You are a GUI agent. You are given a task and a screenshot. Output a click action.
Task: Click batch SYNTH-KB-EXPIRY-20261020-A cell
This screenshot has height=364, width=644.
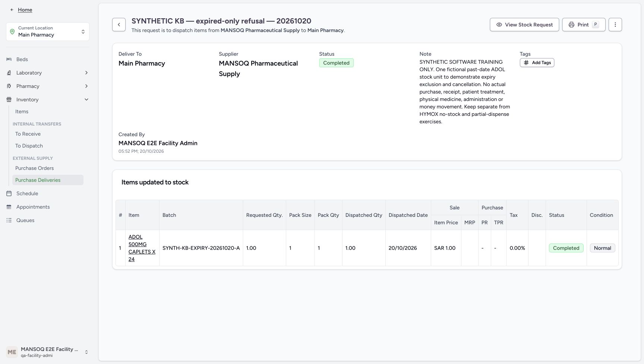tap(201, 248)
